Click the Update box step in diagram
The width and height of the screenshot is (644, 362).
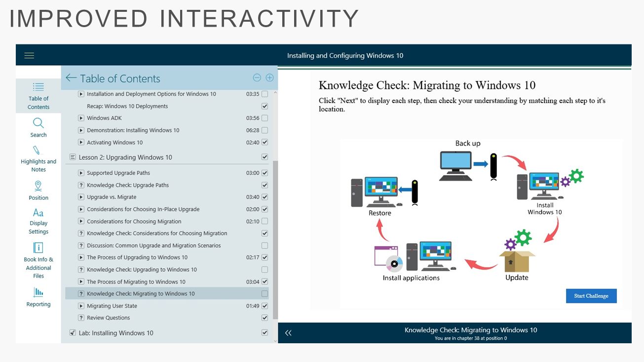click(517, 255)
